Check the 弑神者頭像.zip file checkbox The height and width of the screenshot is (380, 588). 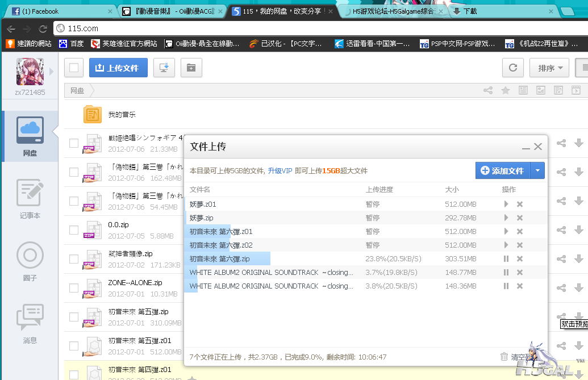[x=74, y=259]
